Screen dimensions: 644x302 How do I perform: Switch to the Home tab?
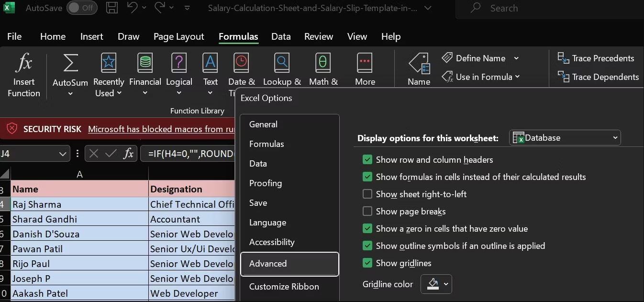[x=53, y=36]
